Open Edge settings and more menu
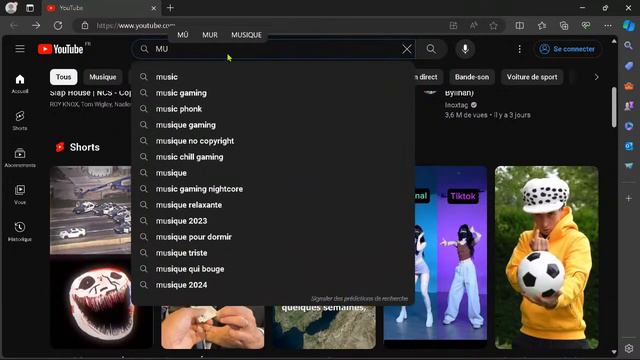This screenshot has height=360, width=640. (x=608, y=26)
